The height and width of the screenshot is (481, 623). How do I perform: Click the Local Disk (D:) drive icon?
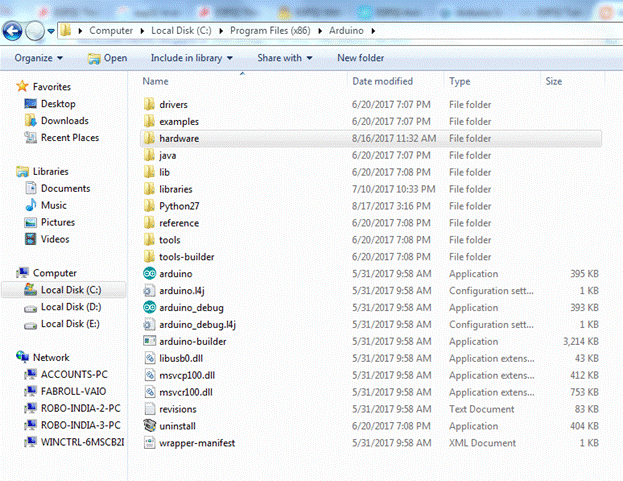pos(31,307)
